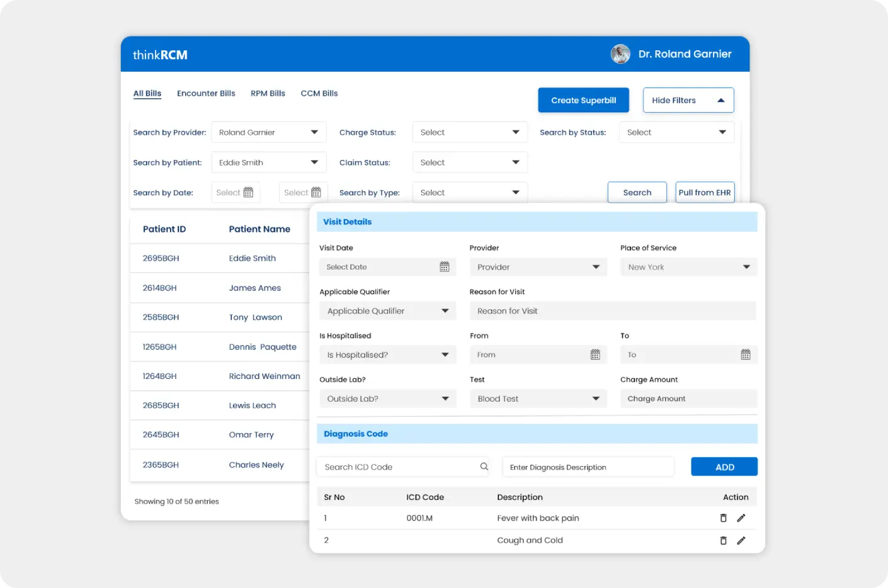Open the Place of Service dropdown
Image resolution: width=888 pixels, height=588 pixels.
pos(688,266)
